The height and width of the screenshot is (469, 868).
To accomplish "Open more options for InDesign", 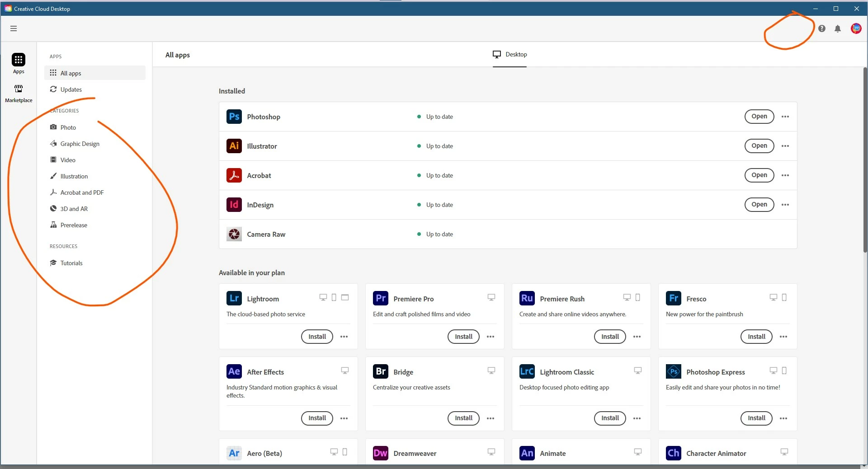I will tap(785, 205).
